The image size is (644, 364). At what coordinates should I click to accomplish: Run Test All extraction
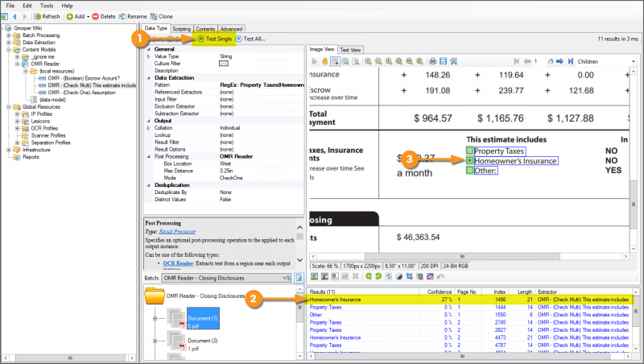coord(254,39)
